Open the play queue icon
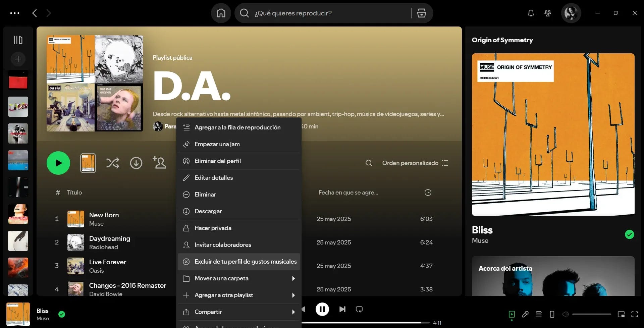644x328 pixels. point(539,314)
